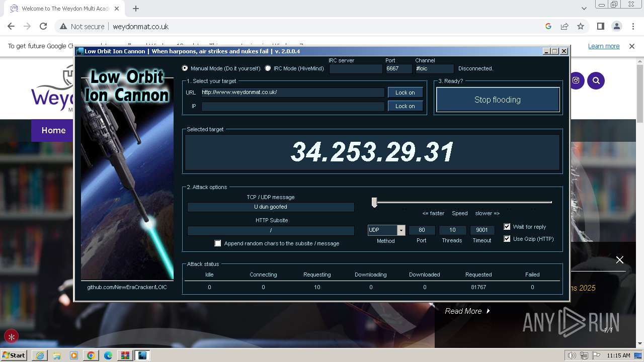Minimize the Low Orbit Ion Cannon window
644x362 pixels.
point(546,51)
